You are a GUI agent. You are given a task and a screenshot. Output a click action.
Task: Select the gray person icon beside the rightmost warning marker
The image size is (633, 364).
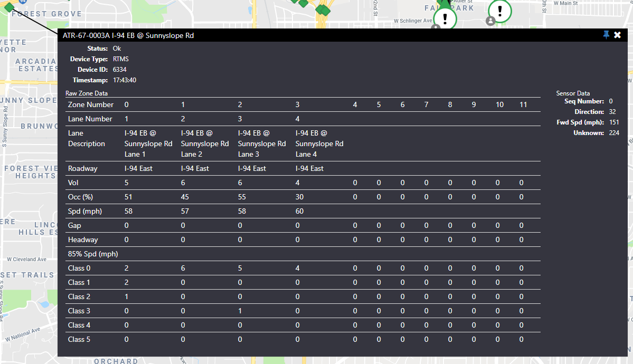490,21
